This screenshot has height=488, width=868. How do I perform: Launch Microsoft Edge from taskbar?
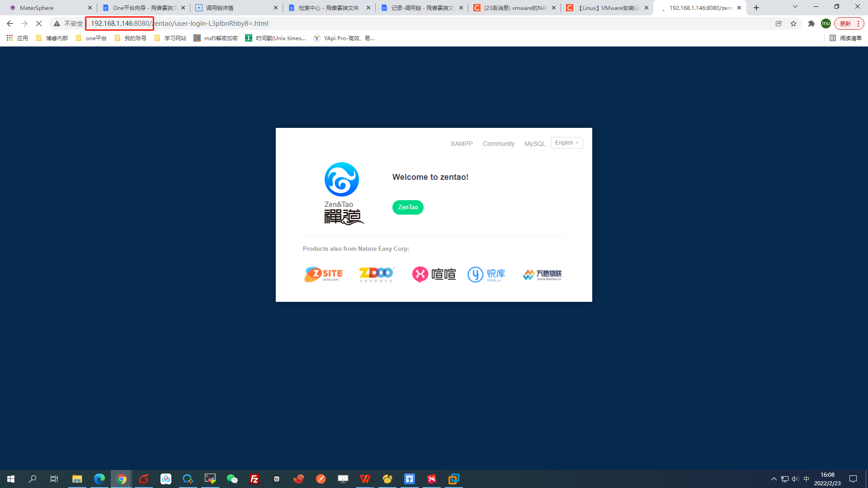[x=99, y=479]
